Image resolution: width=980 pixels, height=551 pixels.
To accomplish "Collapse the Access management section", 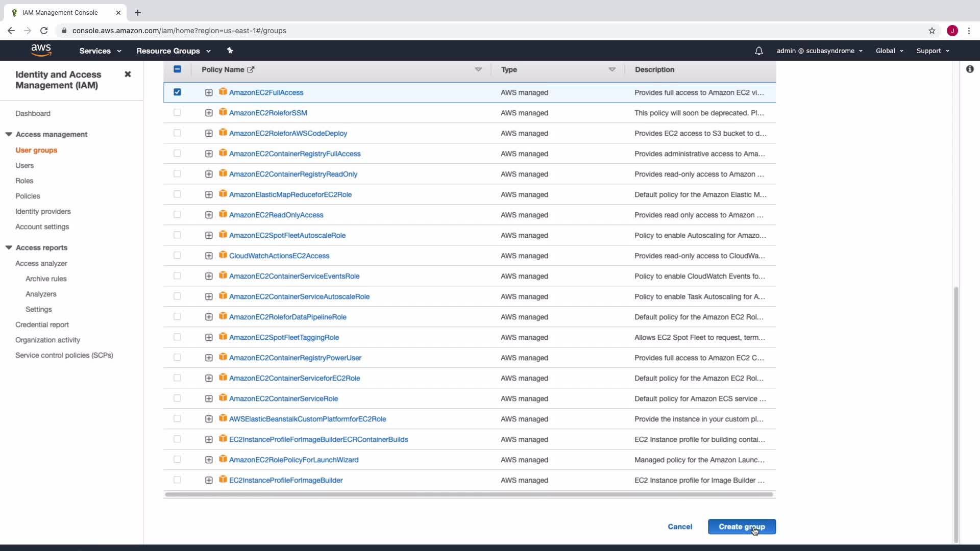I will click(x=9, y=134).
